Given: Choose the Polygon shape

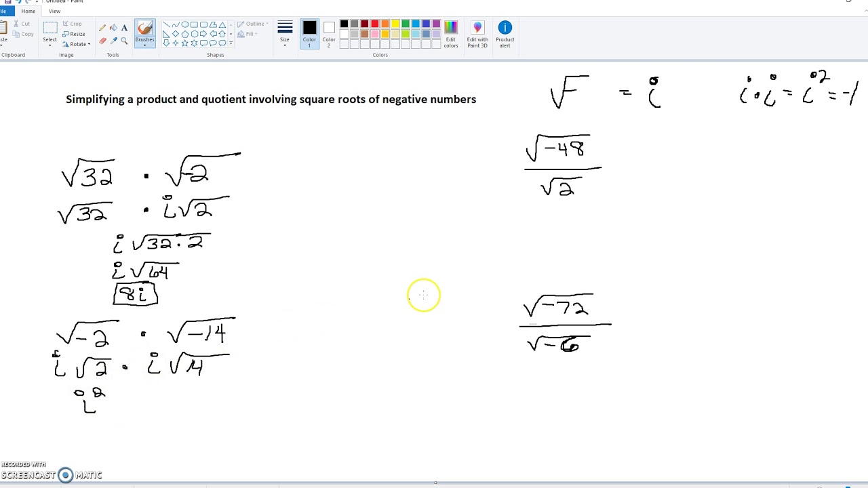Looking at the screenshot, I should coord(213,24).
